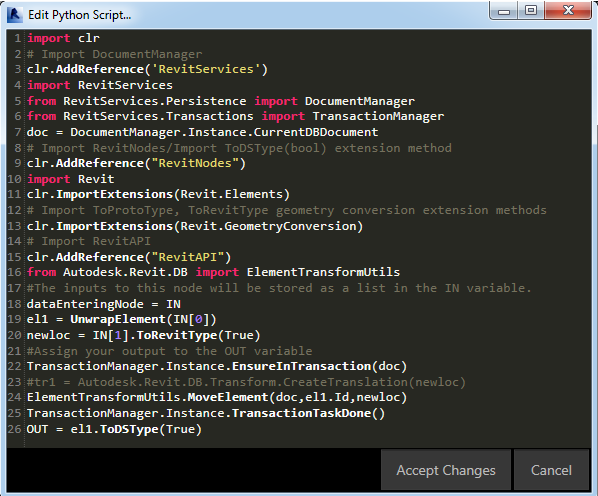Click on TransactionManager in line 6
The width and height of the screenshot is (598, 496).
378,116
